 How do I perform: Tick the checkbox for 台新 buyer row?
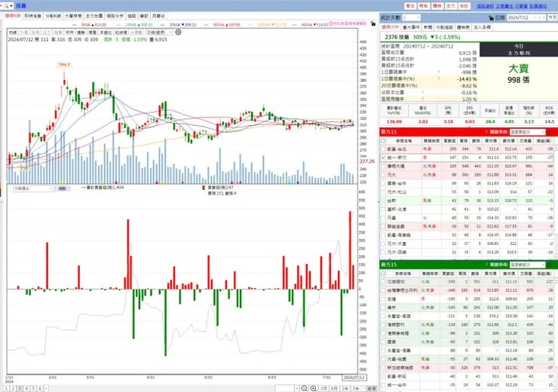click(383, 201)
